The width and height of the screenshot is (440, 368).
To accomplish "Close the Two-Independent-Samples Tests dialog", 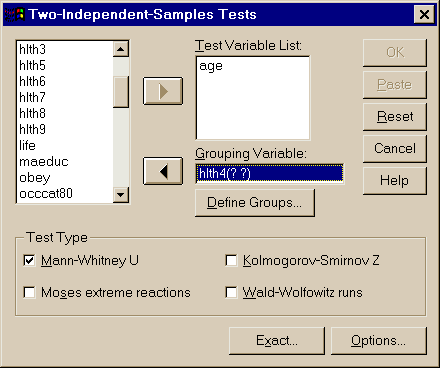I will 424,15.
